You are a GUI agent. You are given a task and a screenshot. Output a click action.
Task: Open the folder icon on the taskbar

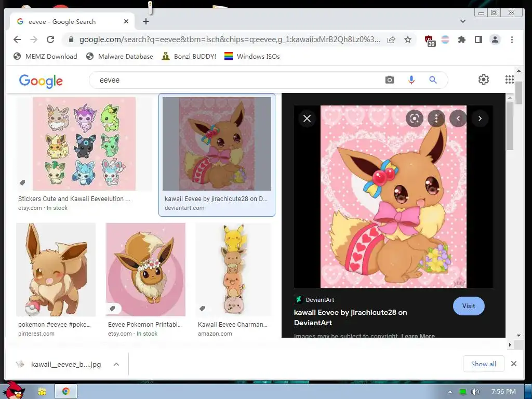(42, 392)
